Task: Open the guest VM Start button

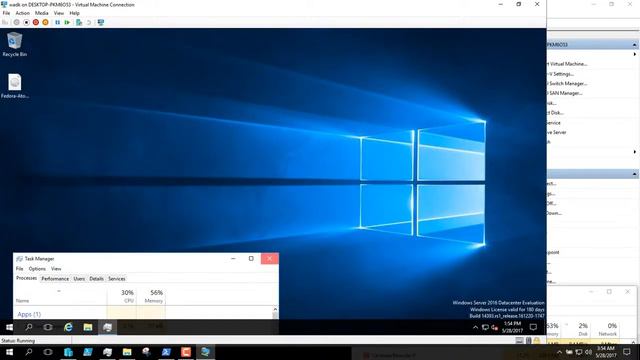Action: [x=9, y=327]
